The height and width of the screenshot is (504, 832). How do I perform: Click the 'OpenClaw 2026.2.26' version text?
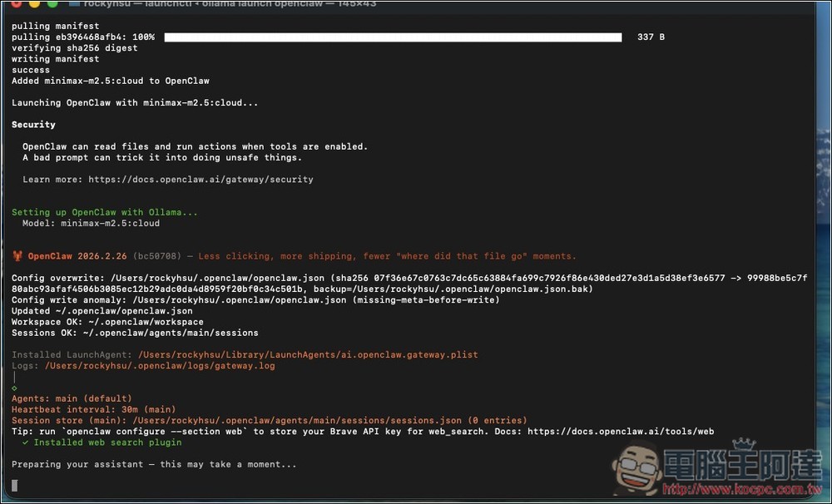pyautogui.click(x=77, y=256)
